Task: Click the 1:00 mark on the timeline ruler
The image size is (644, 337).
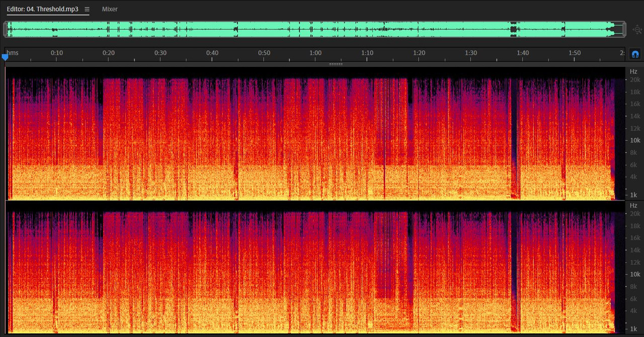Action: click(x=315, y=53)
